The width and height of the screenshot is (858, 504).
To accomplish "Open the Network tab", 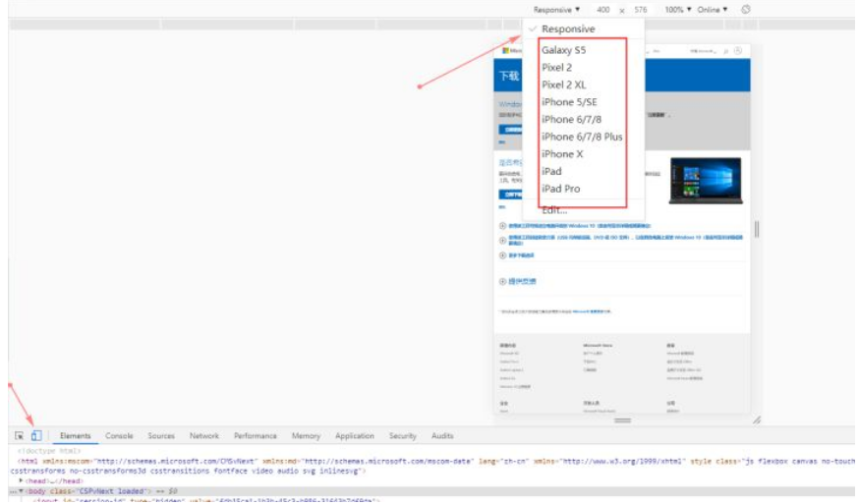I will click(x=204, y=436).
